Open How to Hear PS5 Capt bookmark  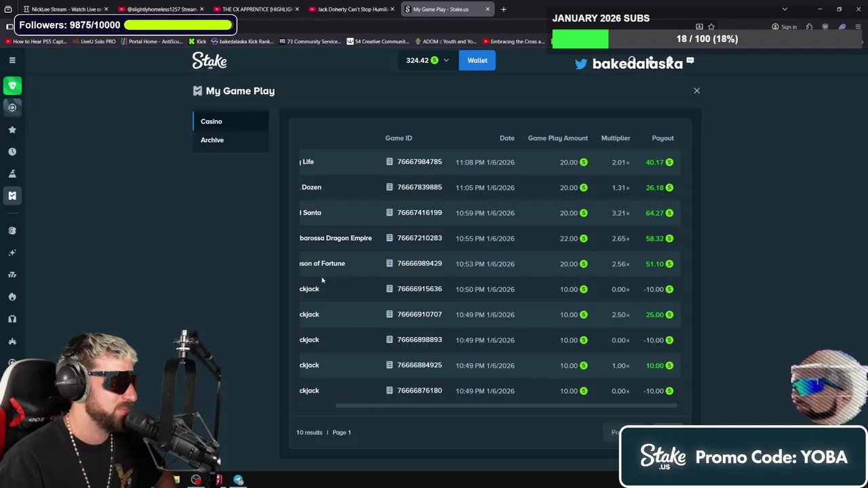(x=35, y=41)
